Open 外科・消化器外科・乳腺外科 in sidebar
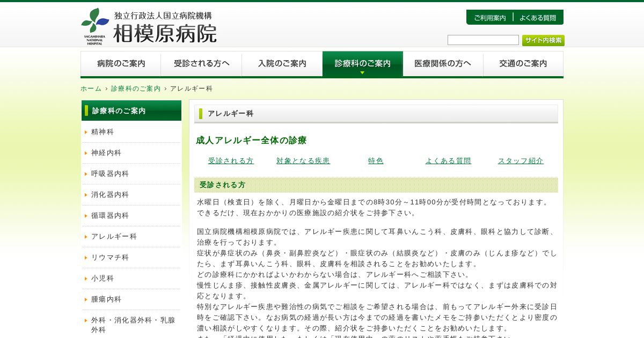 point(133,325)
